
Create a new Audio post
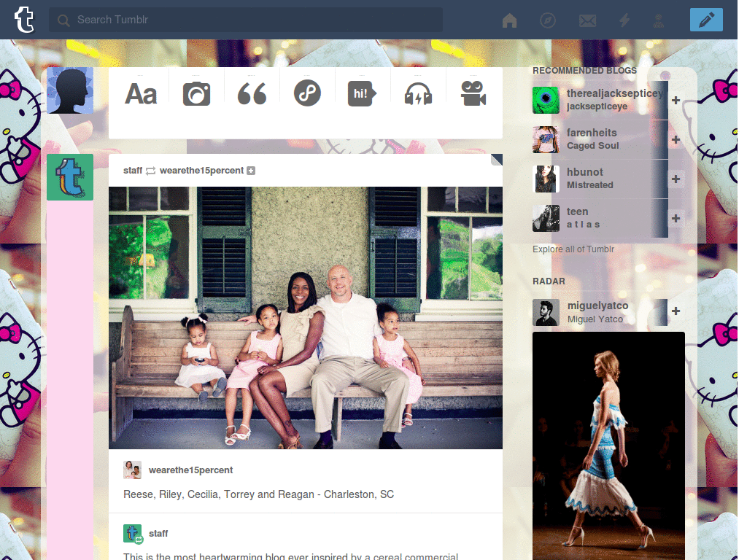click(418, 94)
